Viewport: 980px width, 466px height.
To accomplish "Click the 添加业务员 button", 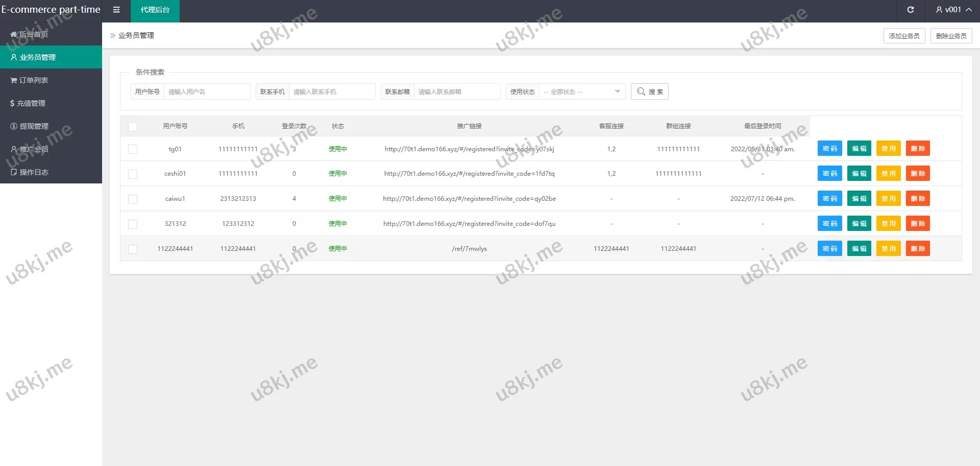I will pyautogui.click(x=904, y=36).
